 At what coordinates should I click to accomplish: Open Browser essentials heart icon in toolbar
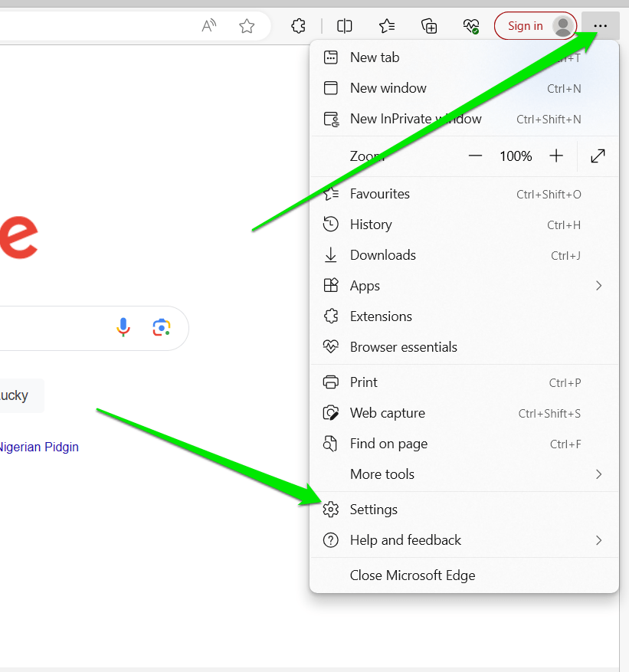point(471,26)
